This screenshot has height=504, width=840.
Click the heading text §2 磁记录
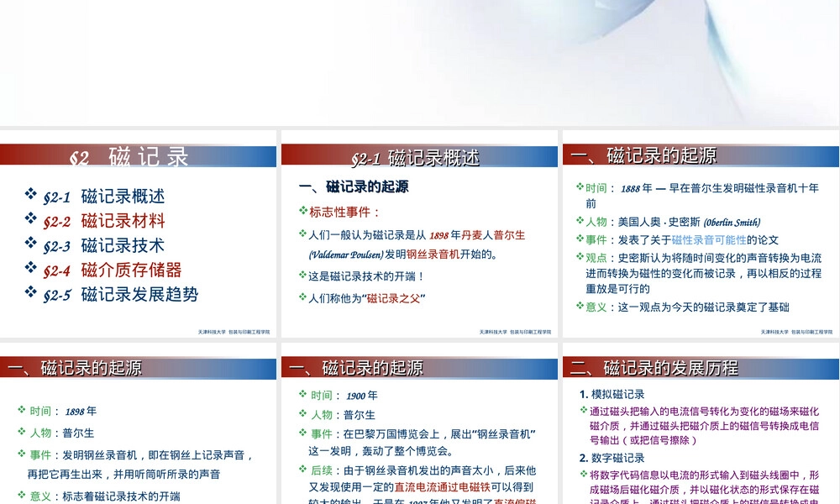point(129,157)
